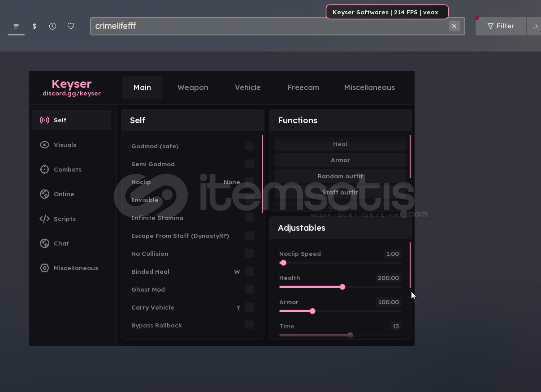Open the Self section in the sidebar
The image size is (541, 392).
pyautogui.click(x=71, y=120)
